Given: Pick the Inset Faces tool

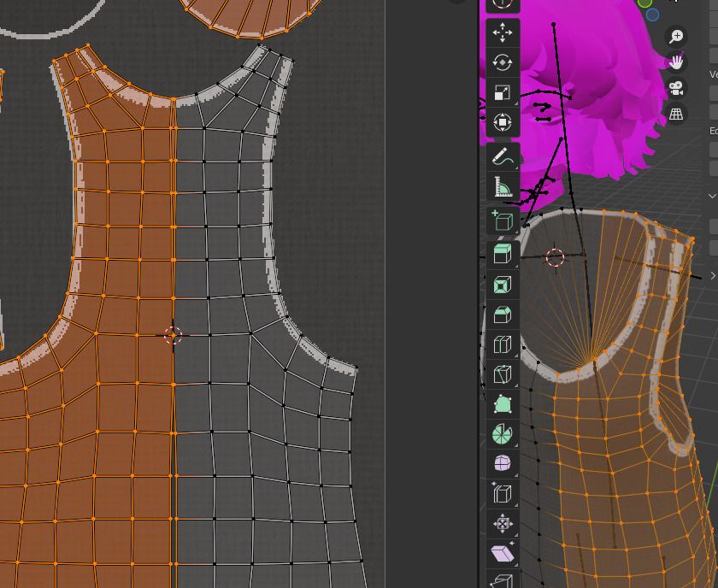Looking at the screenshot, I should click(x=503, y=285).
